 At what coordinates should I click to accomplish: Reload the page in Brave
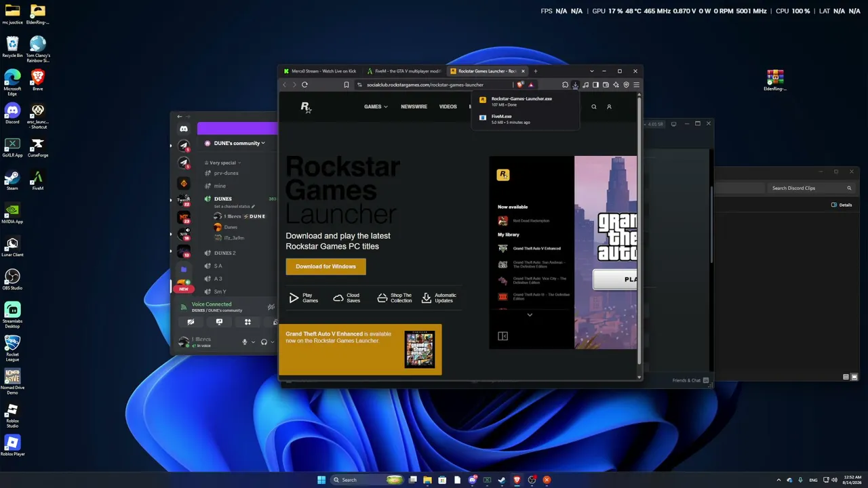click(x=304, y=85)
